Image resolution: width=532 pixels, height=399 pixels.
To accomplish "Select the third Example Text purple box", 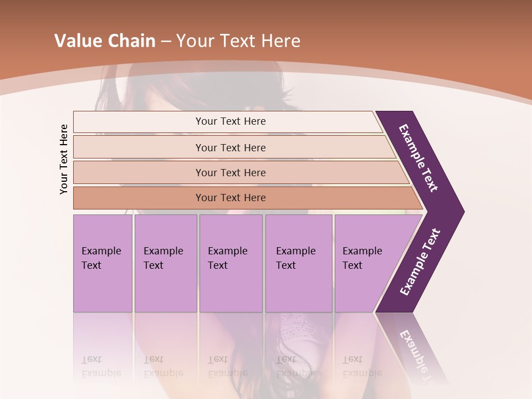I will [231, 263].
